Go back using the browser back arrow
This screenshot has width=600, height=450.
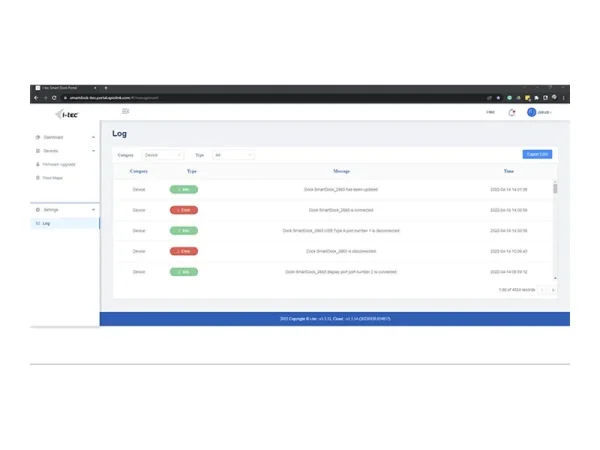36,98
